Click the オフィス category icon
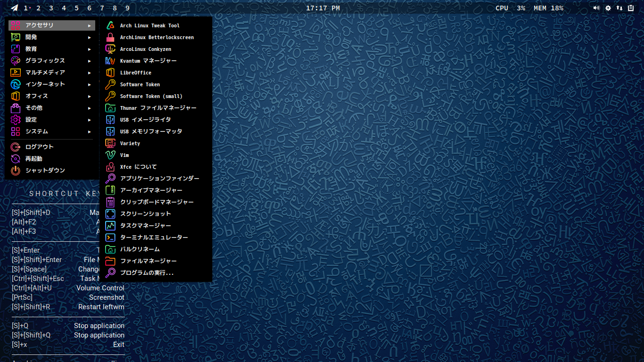 (16, 96)
